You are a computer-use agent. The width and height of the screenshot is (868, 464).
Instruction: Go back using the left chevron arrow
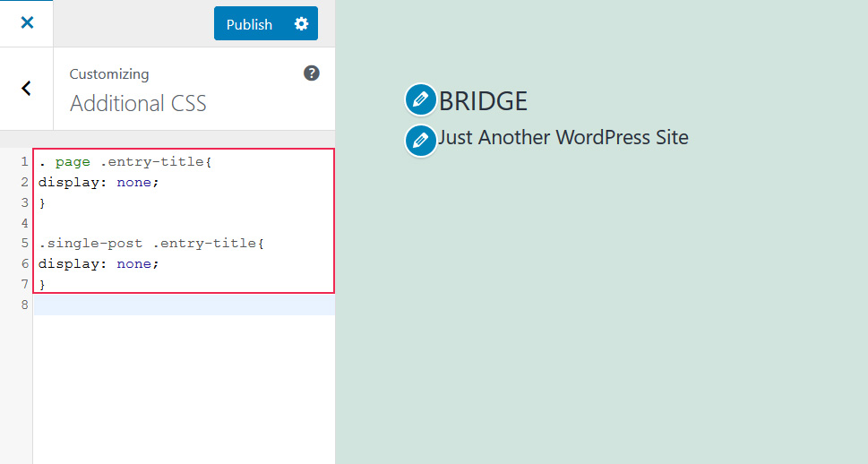point(27,88)
